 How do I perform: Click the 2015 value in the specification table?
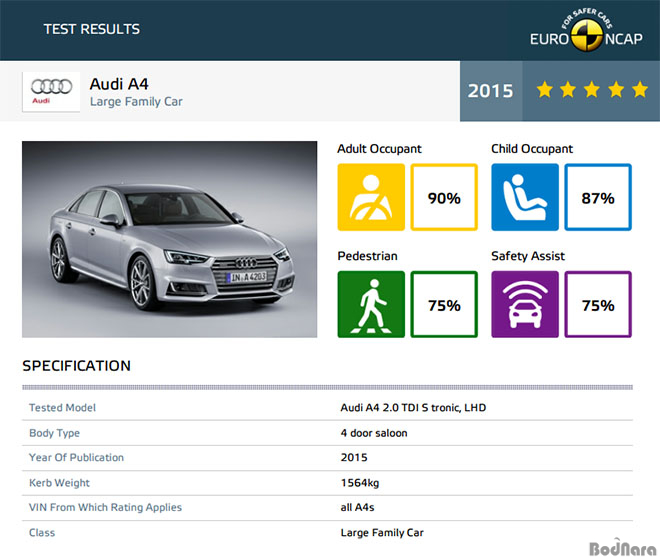[x=354, y=458]
